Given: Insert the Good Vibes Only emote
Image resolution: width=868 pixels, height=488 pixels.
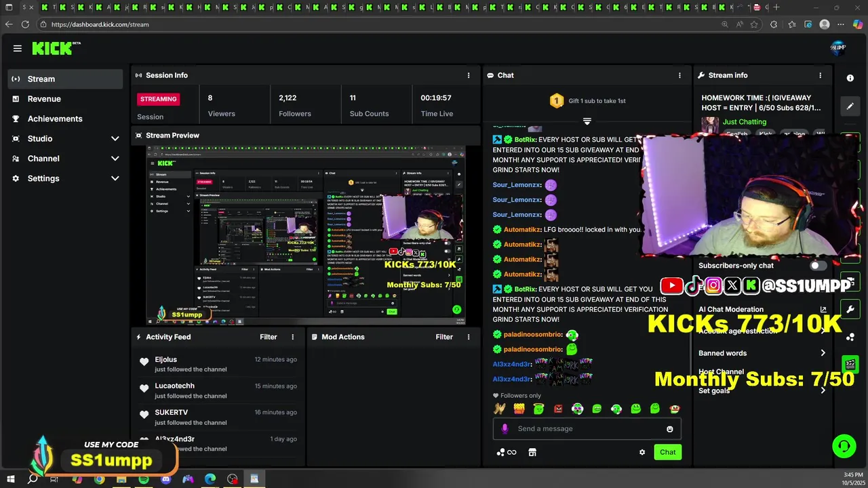Looking at the screenshot, I should [519, 409].
